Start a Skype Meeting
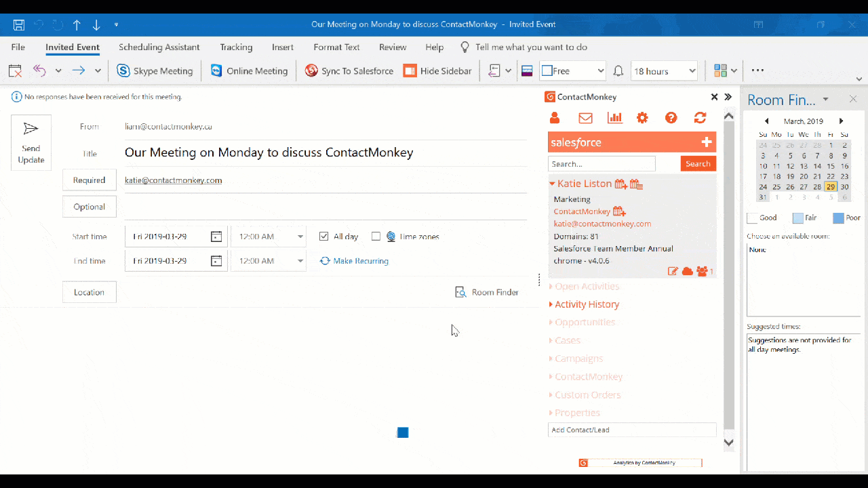 [155, 70]
